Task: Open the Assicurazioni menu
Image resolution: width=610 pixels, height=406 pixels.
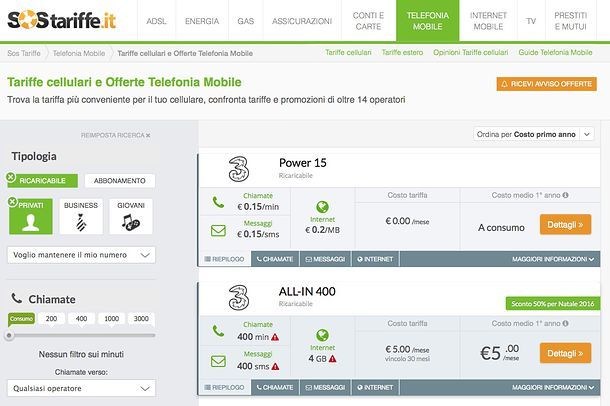Action: point(302,21)
